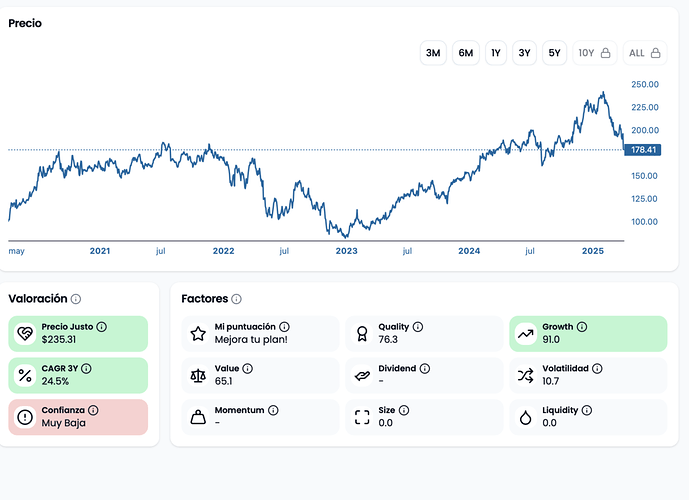This screenshot has height=500, width=689.
Task: Click the info icon next to Valoración
Action: pyautogui.click(x=76, y=298)
